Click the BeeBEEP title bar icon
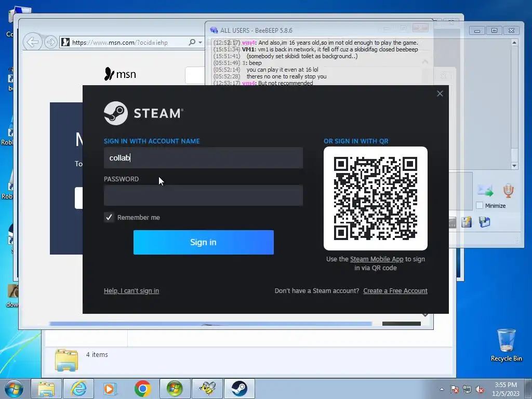Viewport: 532px width, 399px height. 214,30
